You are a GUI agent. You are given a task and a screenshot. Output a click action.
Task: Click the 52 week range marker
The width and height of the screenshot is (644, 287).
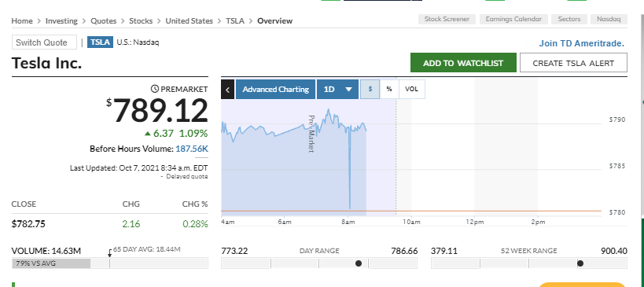pyautogui.click(x=580, y=263)
